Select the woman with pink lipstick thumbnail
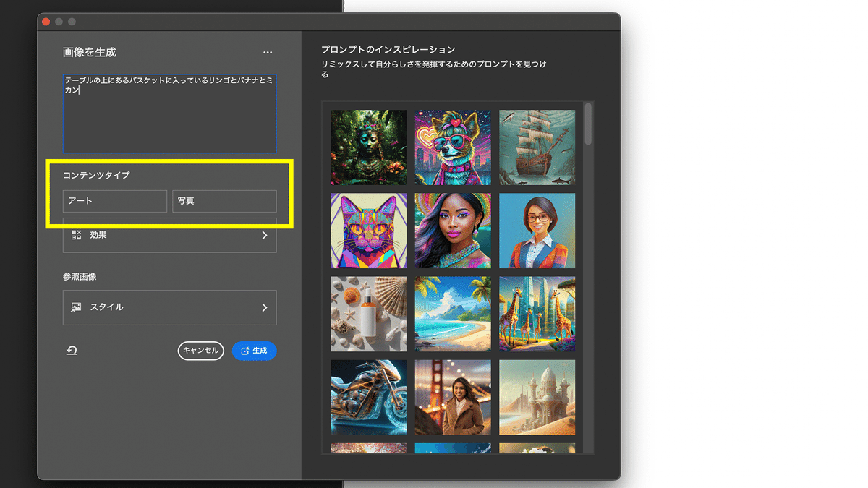This screenshot has width=868, height=488. [453, 231]
